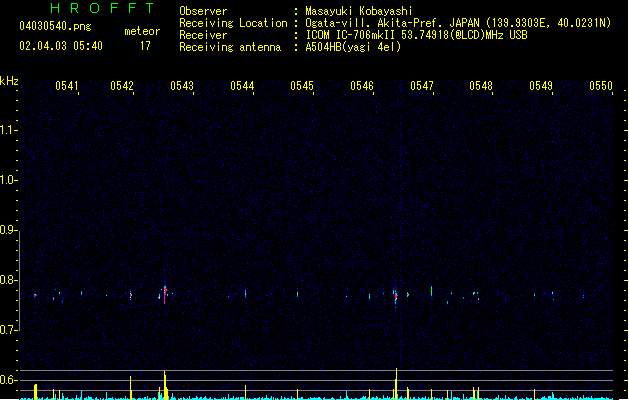The image size is (629, 400).
Task: Click the 0.7 kHz axis label
Action: click(8, 330)
